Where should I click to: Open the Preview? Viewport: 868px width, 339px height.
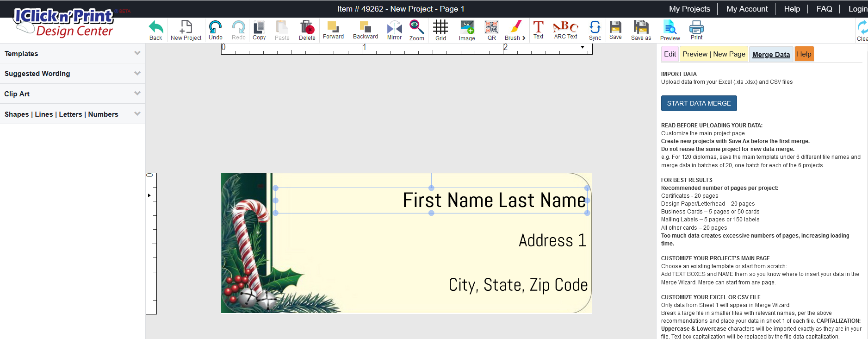(x=670, y=31)
